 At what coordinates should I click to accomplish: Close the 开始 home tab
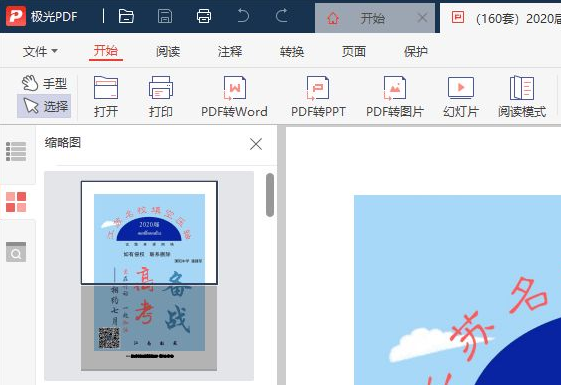click(x=422, y=18)
